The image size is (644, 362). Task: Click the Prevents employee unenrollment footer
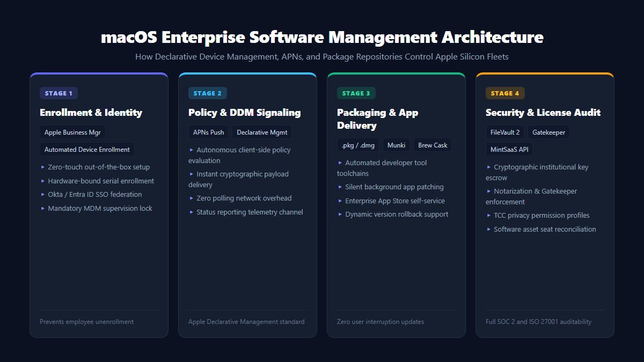click(87, 322)
